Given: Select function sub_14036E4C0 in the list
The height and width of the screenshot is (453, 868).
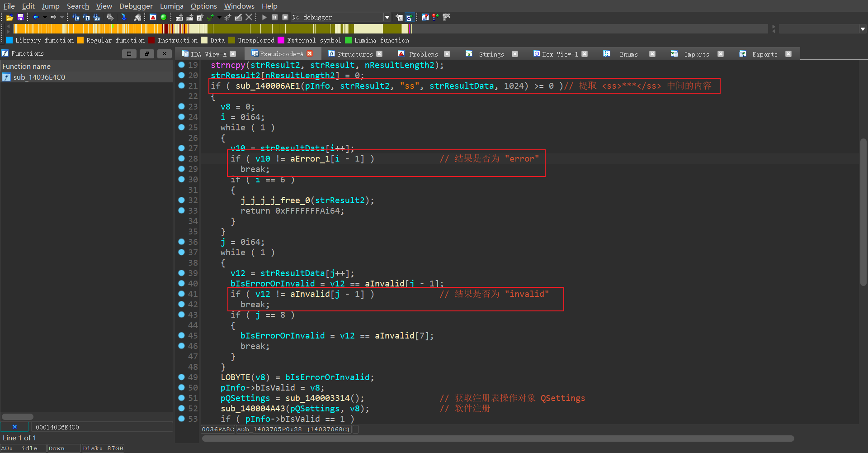Looking at the screenshot, I should click(39, 77).
